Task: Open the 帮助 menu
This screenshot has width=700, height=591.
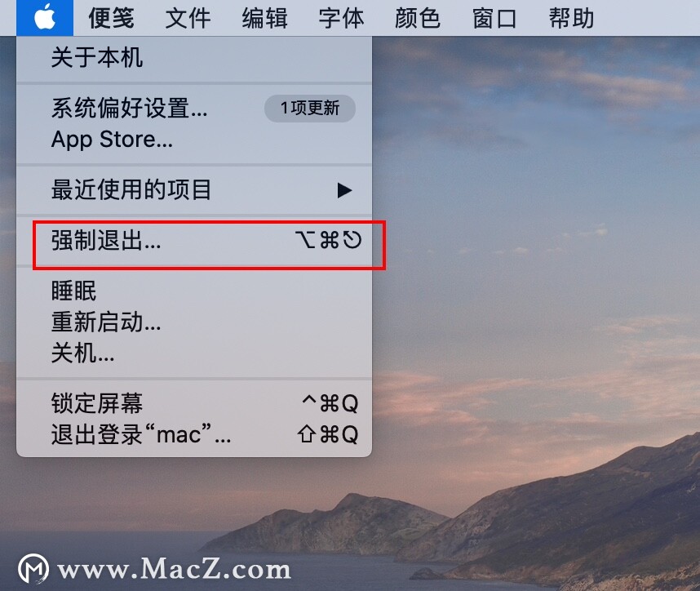Action: pos(571,18)
